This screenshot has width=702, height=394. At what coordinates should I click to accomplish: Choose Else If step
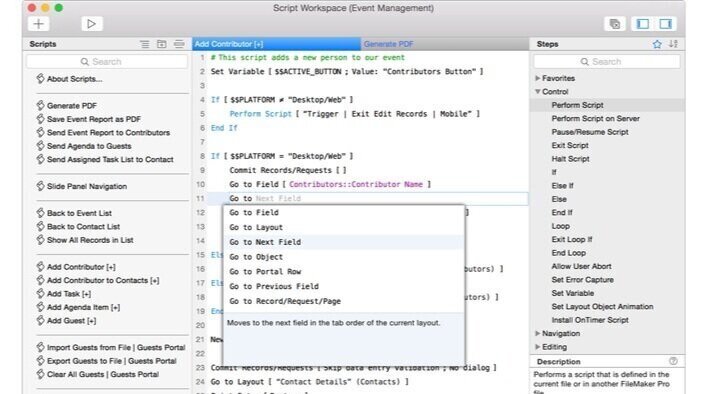tap(562, 186)
